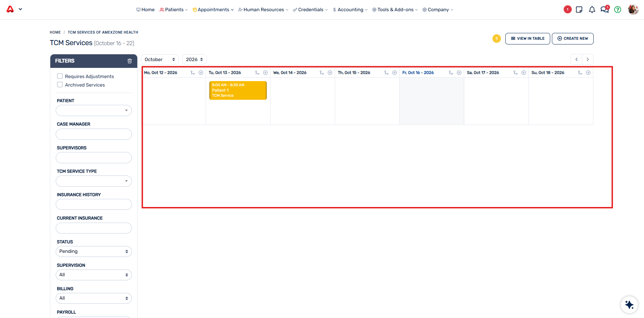Follow the HOME breadcrumb link

[x=55, y=32]
